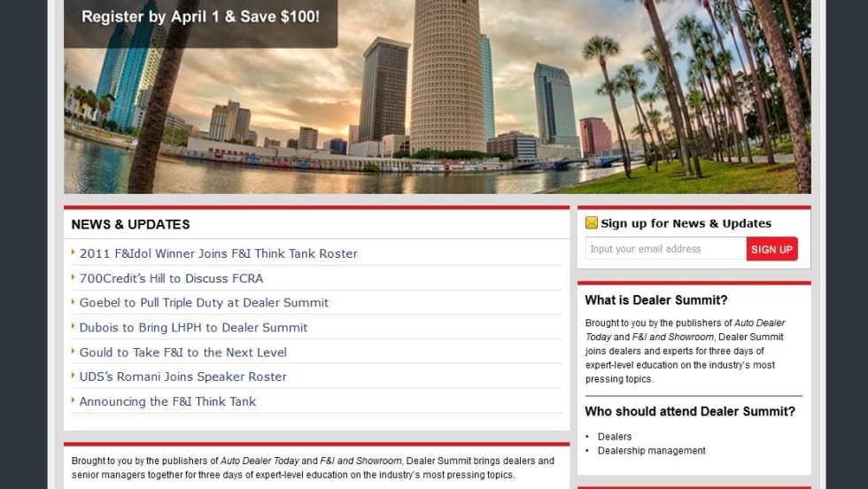Viewport: 868px width, 489px height.
Task: Select the NEWS & UPDATES section heading
Action: [130, 224]
